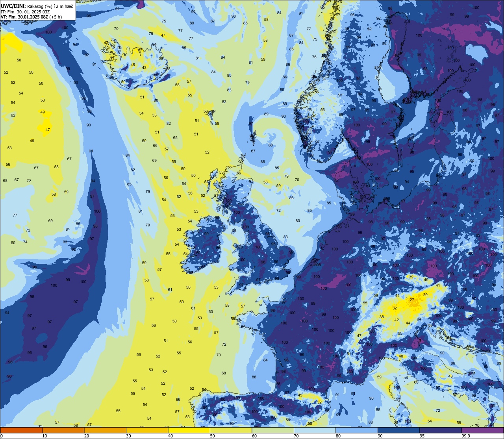Select the legend swatch between 30 and 40

pyautogui.click(x=147, y=430)
